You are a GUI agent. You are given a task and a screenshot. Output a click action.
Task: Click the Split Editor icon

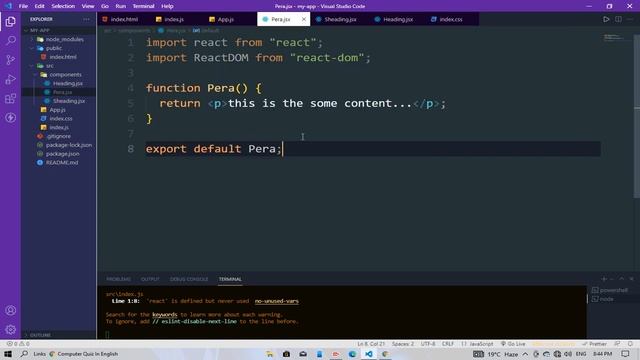[x=618, y=19]
